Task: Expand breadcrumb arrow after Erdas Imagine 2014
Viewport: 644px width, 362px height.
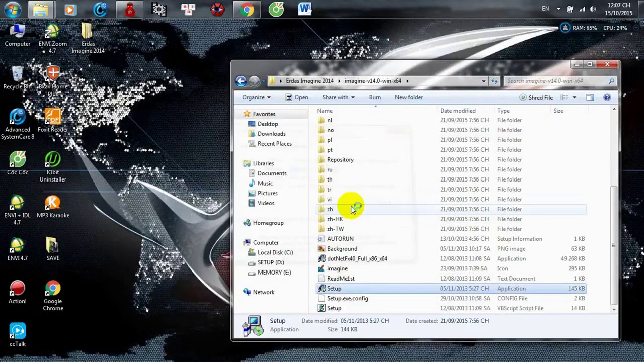Action: [339, 81]
